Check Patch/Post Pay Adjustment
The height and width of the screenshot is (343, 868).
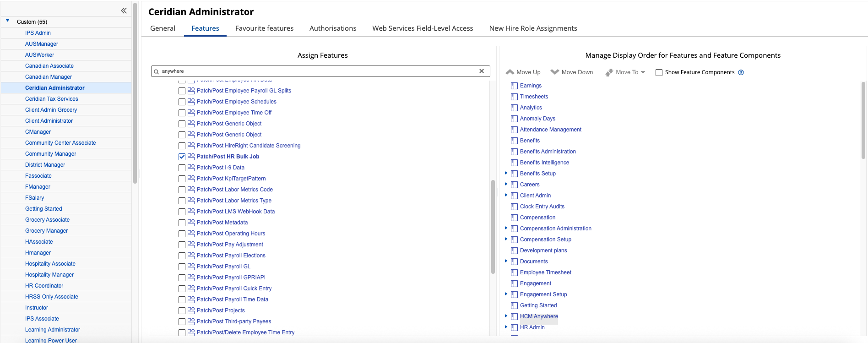click(182, 245)
